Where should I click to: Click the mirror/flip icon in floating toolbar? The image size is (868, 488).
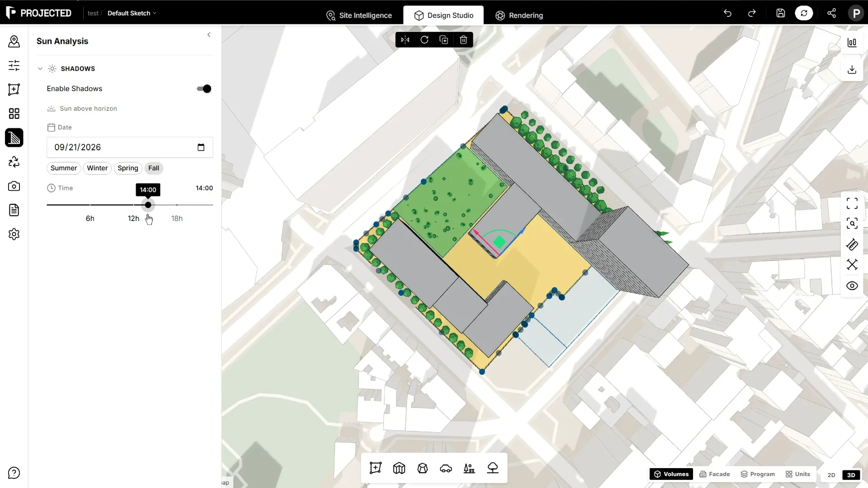point(405,40)
